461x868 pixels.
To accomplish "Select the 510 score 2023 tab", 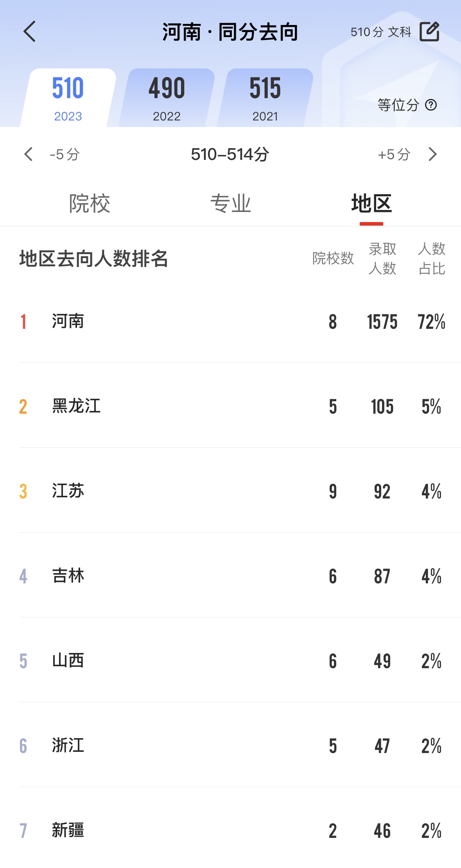I will (x=68, y=98).
